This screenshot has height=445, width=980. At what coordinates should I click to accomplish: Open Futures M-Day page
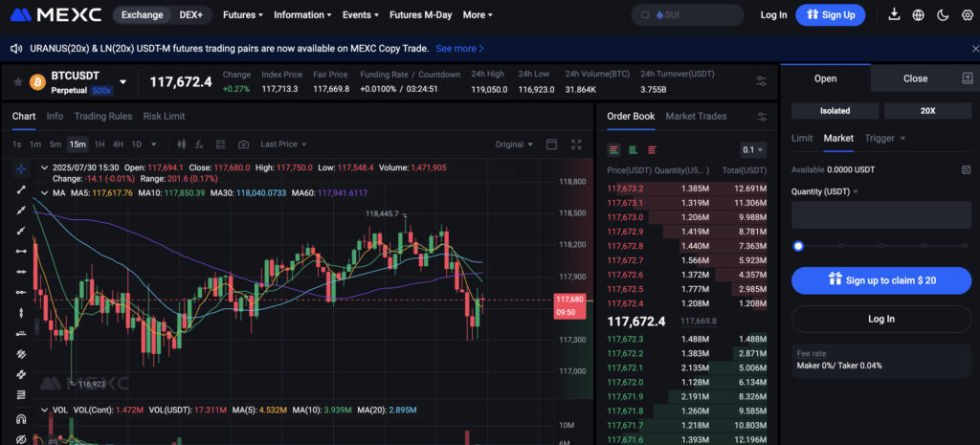[x=421, y=15]
